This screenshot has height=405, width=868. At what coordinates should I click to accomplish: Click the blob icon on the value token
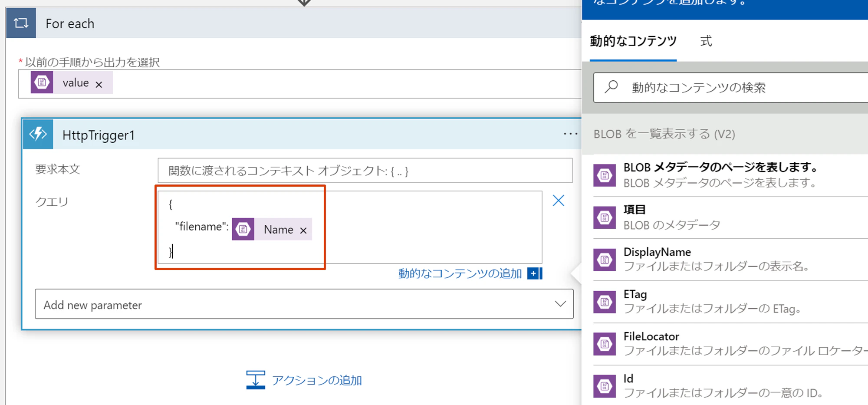42,82
